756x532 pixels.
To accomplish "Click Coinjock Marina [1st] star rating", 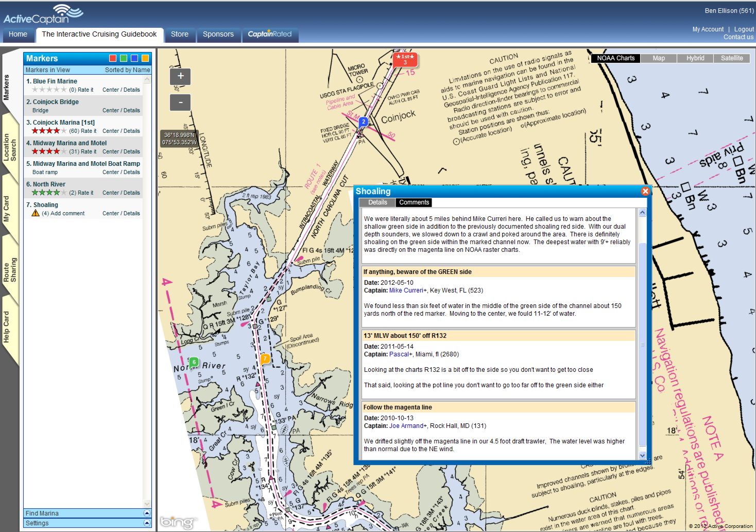I will 49,131.
